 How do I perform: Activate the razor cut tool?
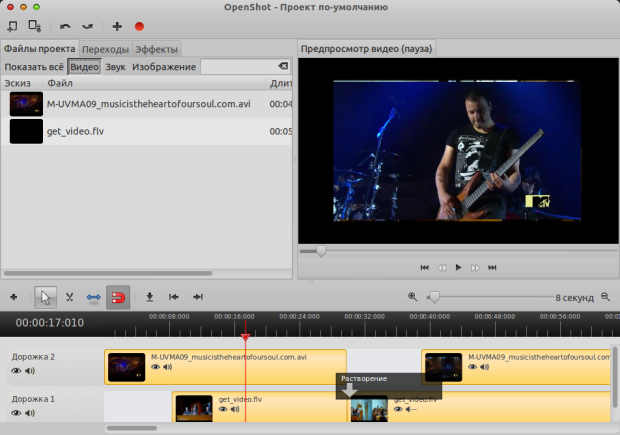pos(69,297)
